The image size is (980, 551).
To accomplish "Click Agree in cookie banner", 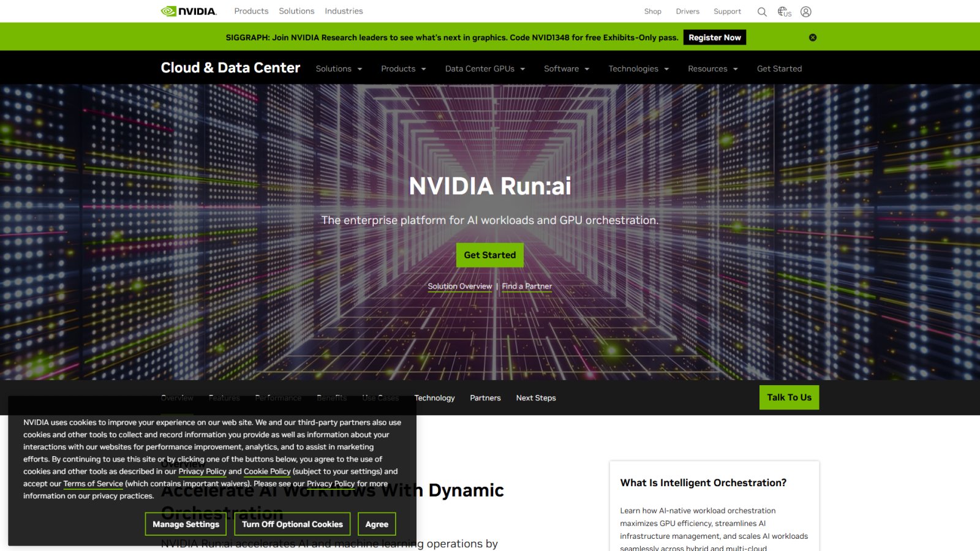I will (377, 524).
